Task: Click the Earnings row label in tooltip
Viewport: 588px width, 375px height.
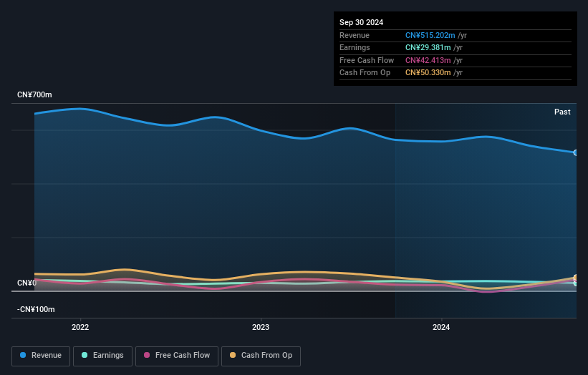Action: click(355, 47)
